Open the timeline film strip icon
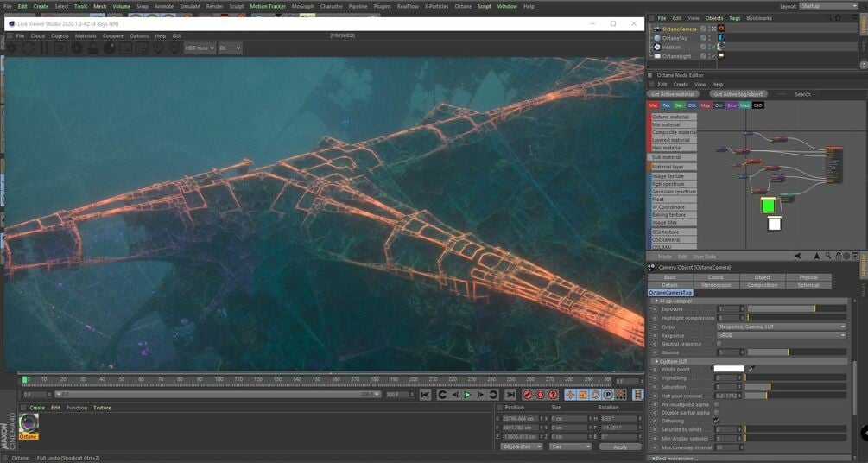The width and height of the screenshot is (868, 463). coord(638,394)
